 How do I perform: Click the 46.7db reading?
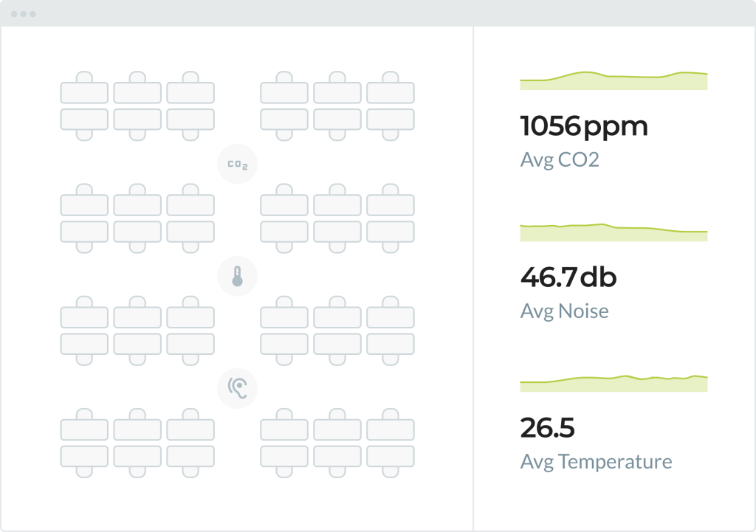coord(568,277)
